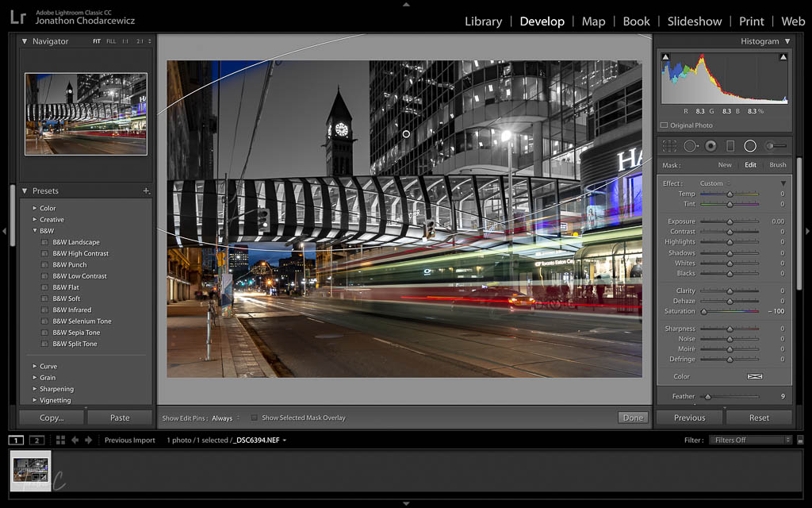812x508 pixels.
Task: Click the mask Color swatch
Action: click(754, 376)
